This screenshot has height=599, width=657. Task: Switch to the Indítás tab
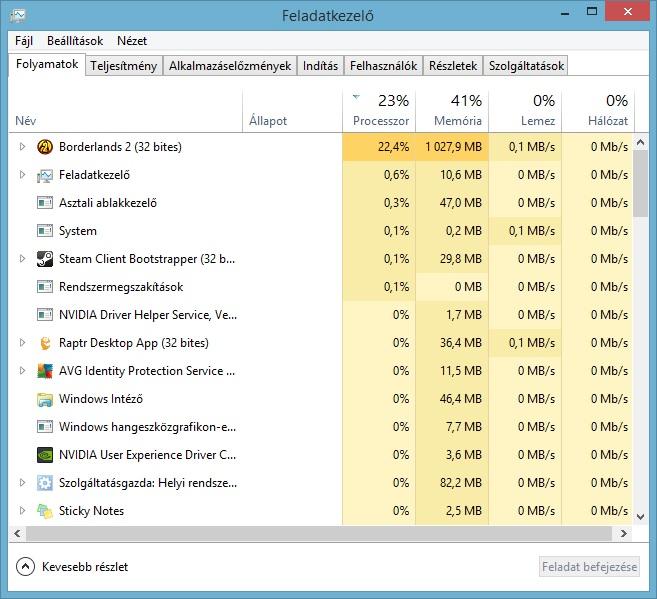point(320,66)
